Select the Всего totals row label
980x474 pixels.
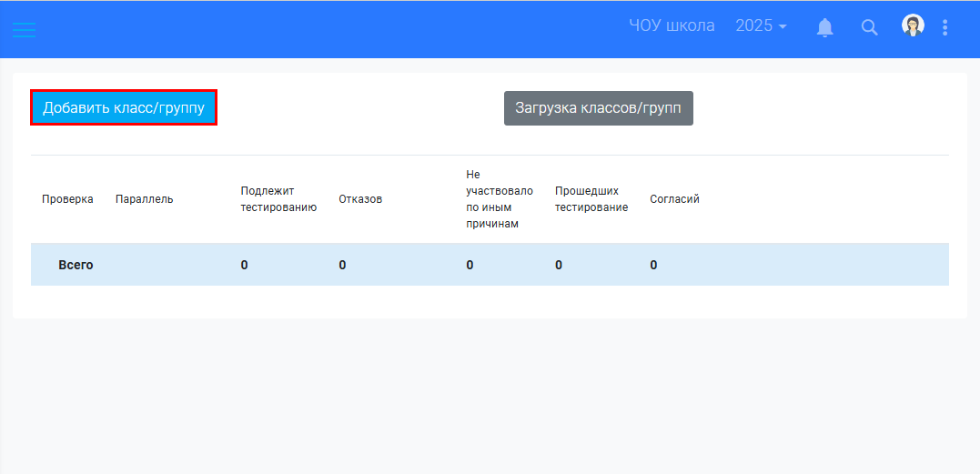(x=76, y=266)
